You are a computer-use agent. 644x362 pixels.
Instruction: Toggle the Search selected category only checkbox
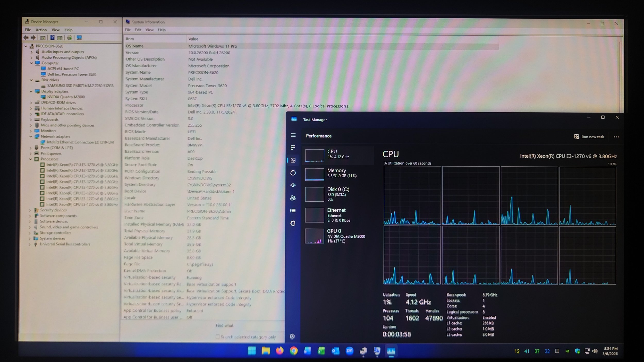point(218,337)
